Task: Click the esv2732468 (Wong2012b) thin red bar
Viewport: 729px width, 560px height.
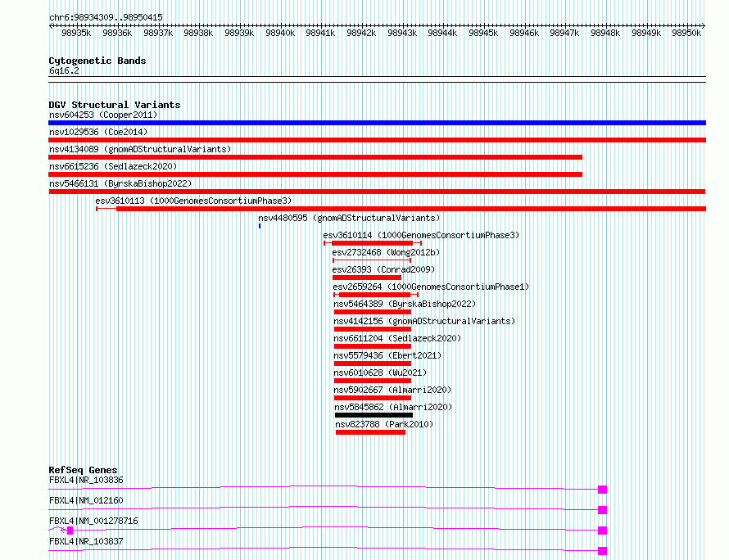Action: coord(372,260)
